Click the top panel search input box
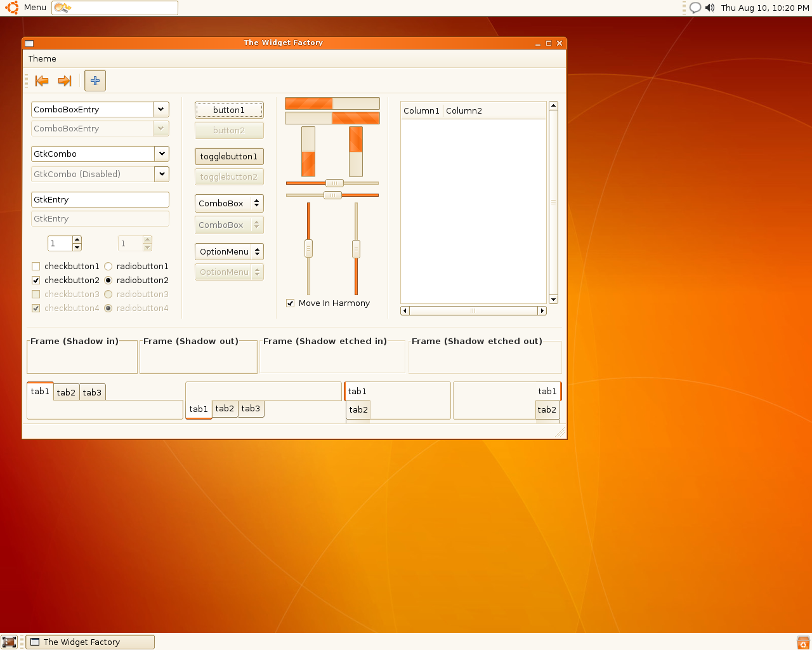The width and height of the screenshot is (812, 650). (x=115, y=8)
